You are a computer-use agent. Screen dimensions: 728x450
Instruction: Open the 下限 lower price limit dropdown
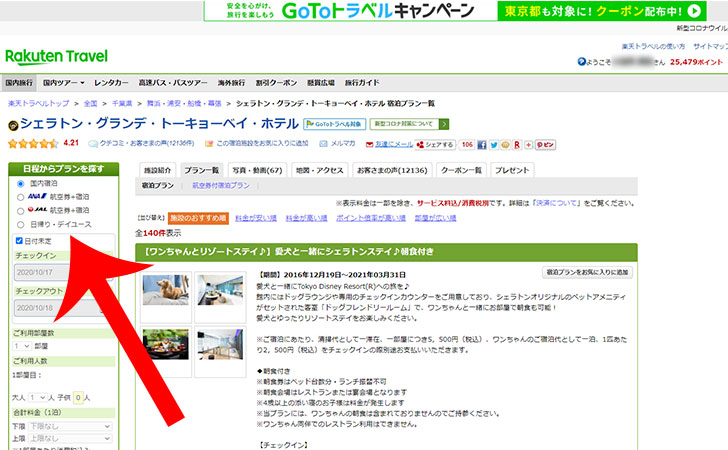70,426
